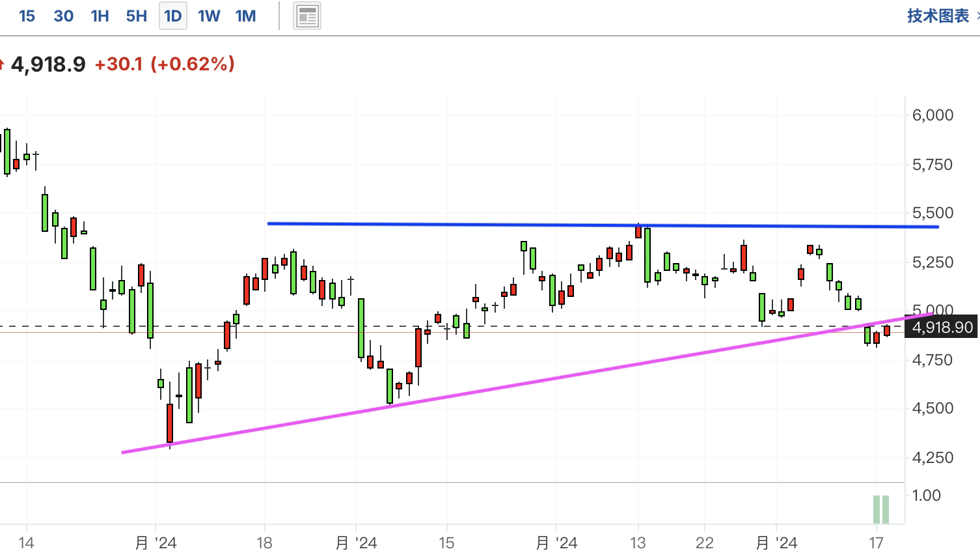
Task: Switch to the 5H timeframe
Action: [137, 16]
